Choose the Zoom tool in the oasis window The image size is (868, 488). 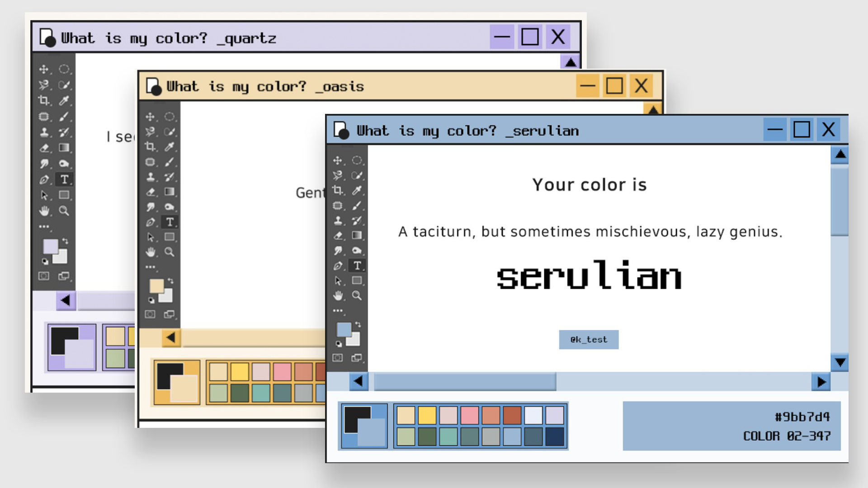[170, 252]
